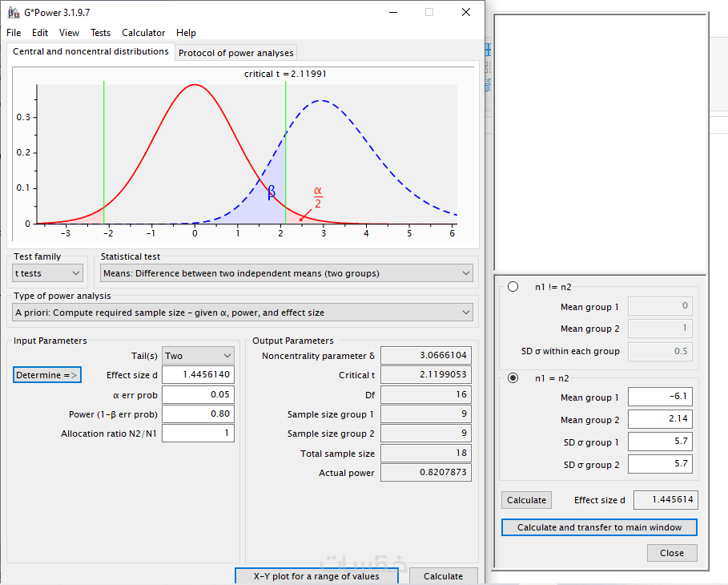Click the disabled SD σ within each group field
The width and height of the screenshot is (728, 585).
(x=660, y=351)
